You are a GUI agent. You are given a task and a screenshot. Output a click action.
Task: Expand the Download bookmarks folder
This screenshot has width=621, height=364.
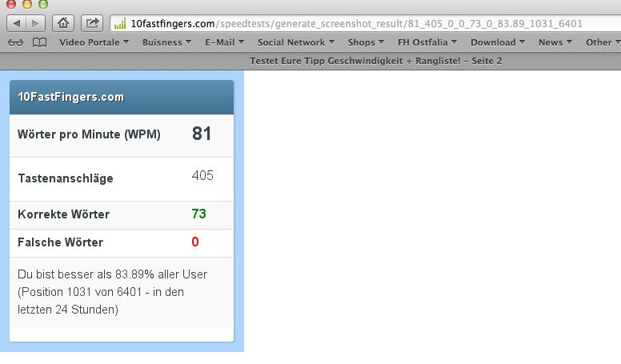tap(498, 42)
